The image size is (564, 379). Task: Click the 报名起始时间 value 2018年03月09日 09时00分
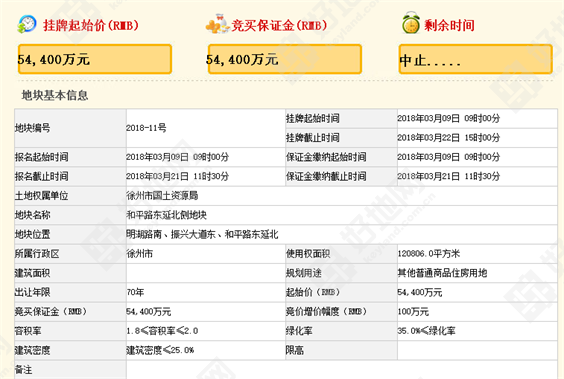click(x=177, y=157)
